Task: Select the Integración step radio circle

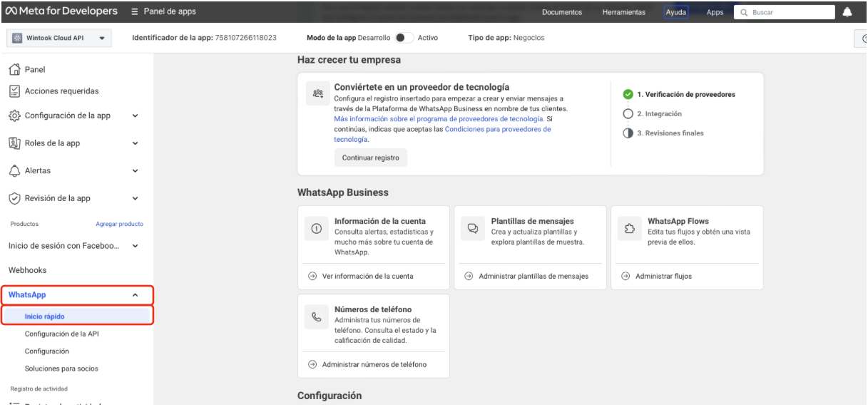Action: 628,114
